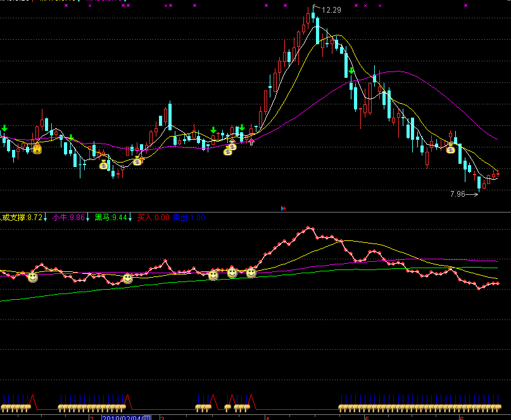Click the cyan arrow after 黑马 9.44
The image size is (511, 420).
131,218
